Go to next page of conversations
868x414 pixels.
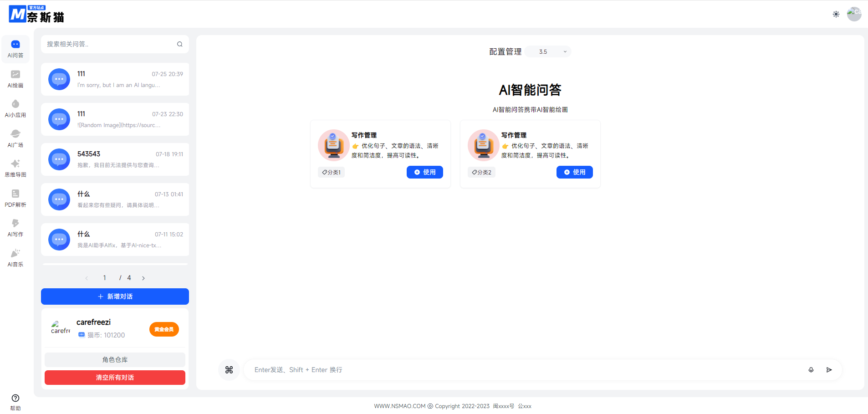[143, 277]
